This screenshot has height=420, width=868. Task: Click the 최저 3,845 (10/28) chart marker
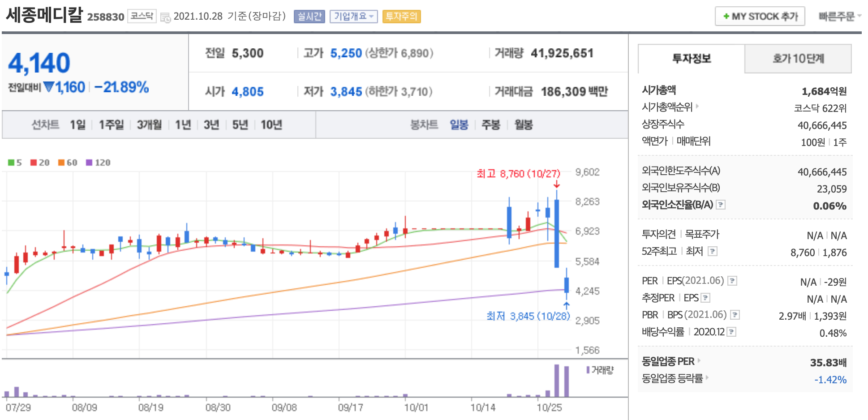tap(528, 316)
